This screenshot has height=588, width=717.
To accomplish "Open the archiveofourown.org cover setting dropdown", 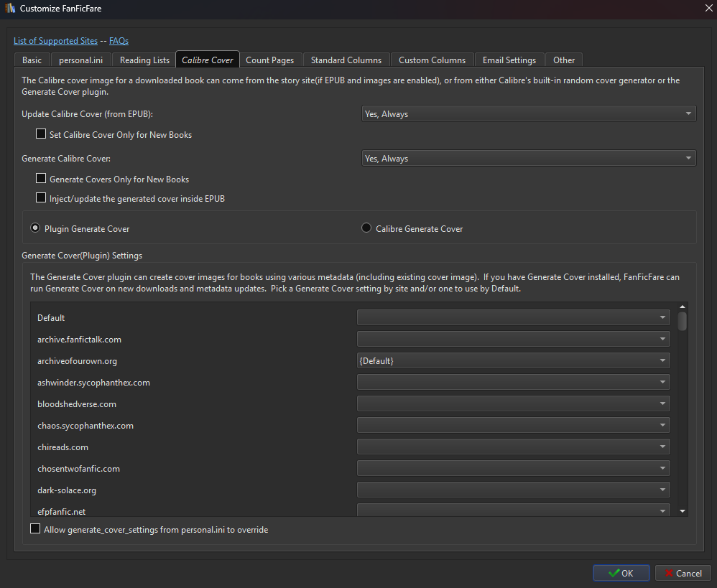I will 513,360.
